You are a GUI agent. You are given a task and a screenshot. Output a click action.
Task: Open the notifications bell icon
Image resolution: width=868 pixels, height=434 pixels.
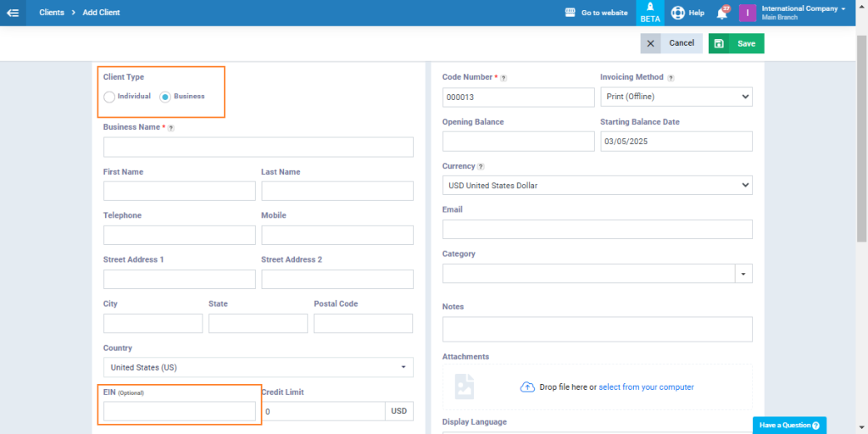[722, 14]
